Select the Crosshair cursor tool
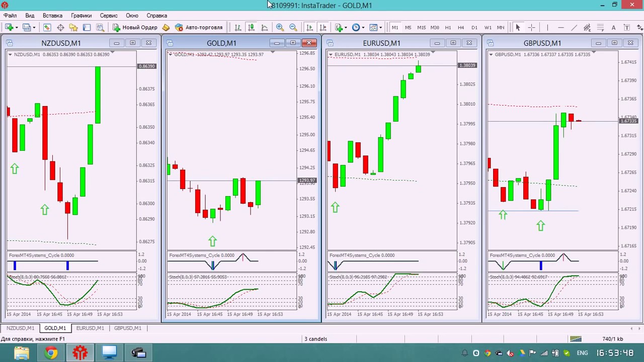 point(531,28)
